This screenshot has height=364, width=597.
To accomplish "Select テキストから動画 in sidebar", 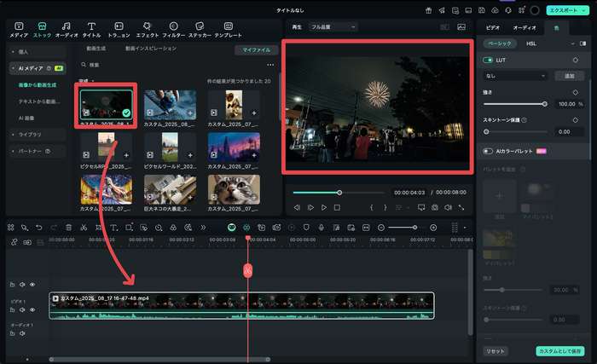I will pyautogui.click(x=39, y=101).
